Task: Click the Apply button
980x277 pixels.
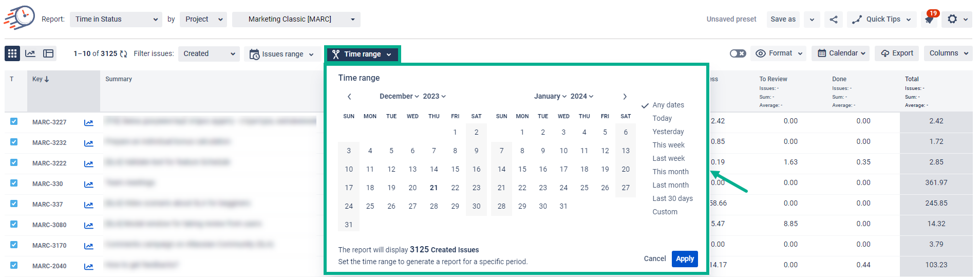Action: pyautogui.click(x=685, y=259)
